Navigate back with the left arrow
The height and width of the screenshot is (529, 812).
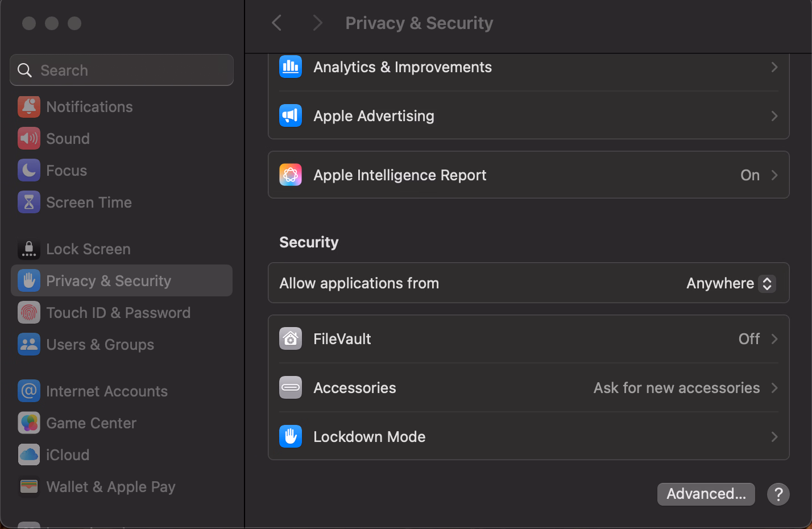(x=277, y=23)
